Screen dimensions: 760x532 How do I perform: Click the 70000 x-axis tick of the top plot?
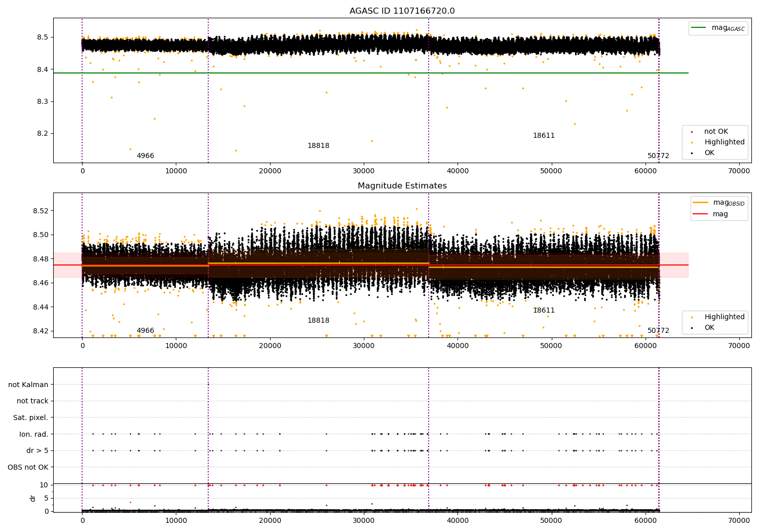(x=739, y=171)
